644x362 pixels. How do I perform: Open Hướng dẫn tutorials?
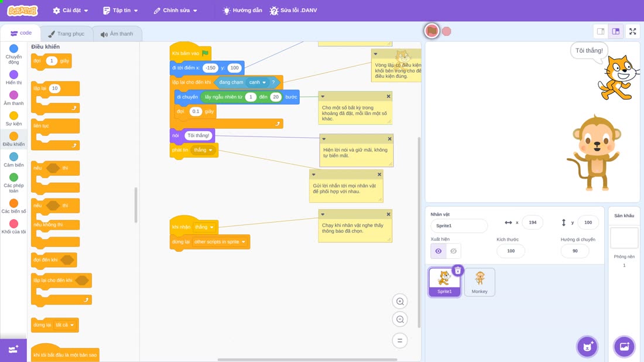(x=242, y=11)
